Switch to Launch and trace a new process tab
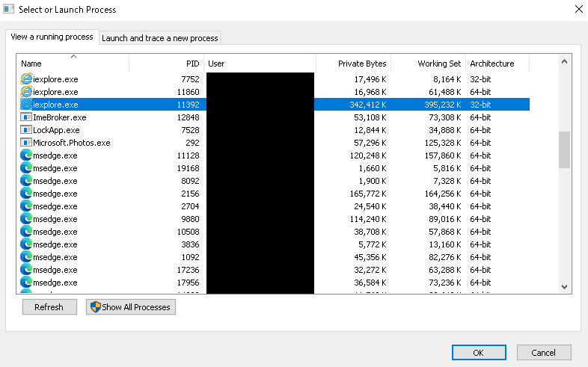This screenshot has height=367, width=588. click(x=160, y=38)
